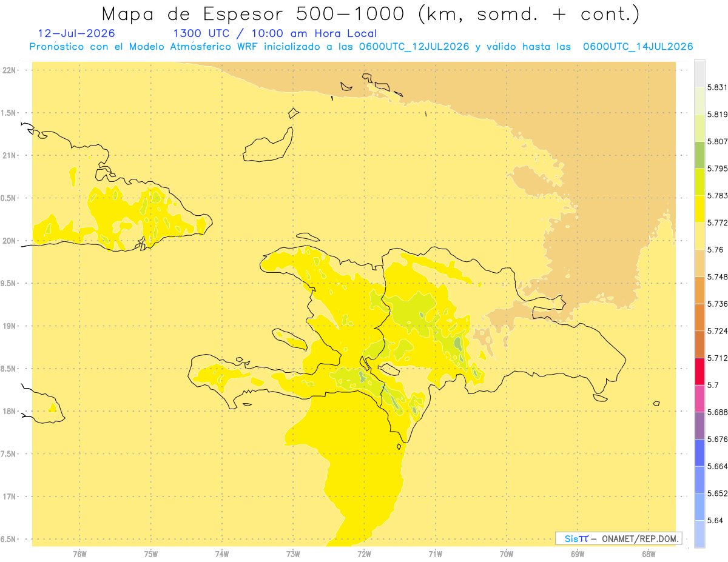Click the longitude label '75W'
Image resolution: width=728 pixels, height=562 pixels.
click(151, 554)
